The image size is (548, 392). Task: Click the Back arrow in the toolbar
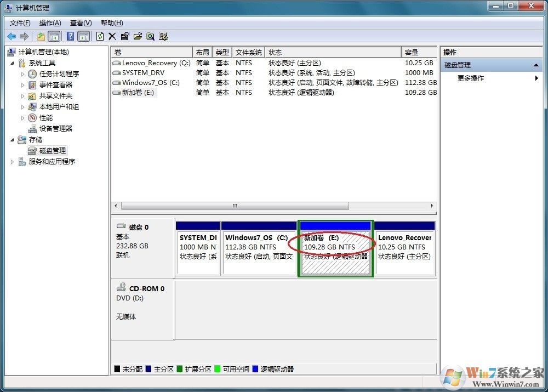pos(11,36)
